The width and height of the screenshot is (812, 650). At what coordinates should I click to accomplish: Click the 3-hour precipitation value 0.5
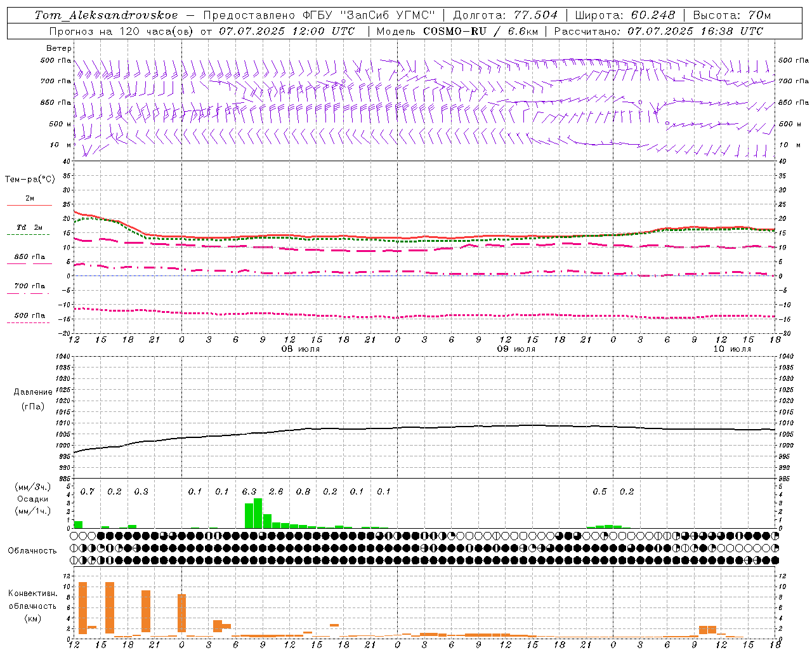click(599, 492)
